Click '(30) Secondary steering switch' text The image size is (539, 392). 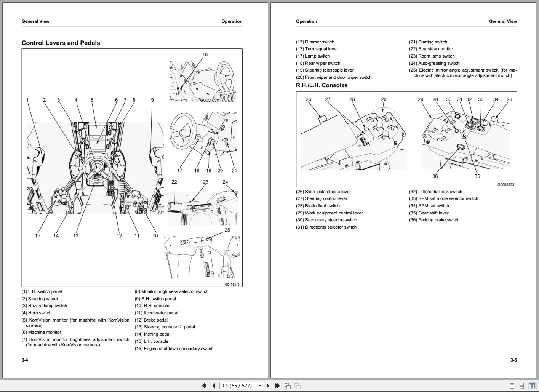[x=326, y=220]
